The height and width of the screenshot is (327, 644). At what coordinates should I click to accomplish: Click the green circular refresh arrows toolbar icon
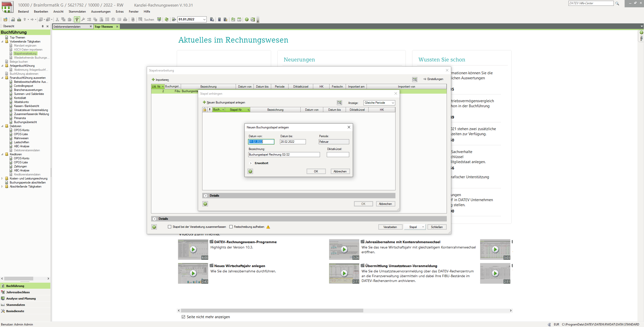click(166, 19)
